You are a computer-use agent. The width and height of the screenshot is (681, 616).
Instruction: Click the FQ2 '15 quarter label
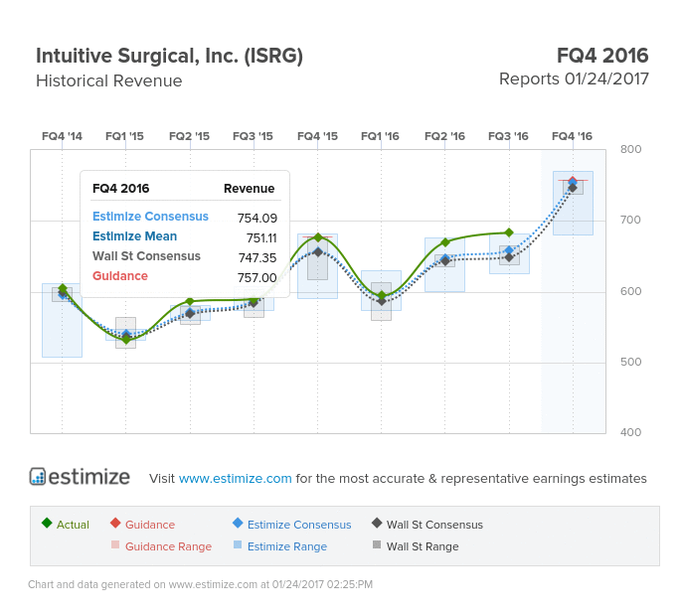click(189, 136)
